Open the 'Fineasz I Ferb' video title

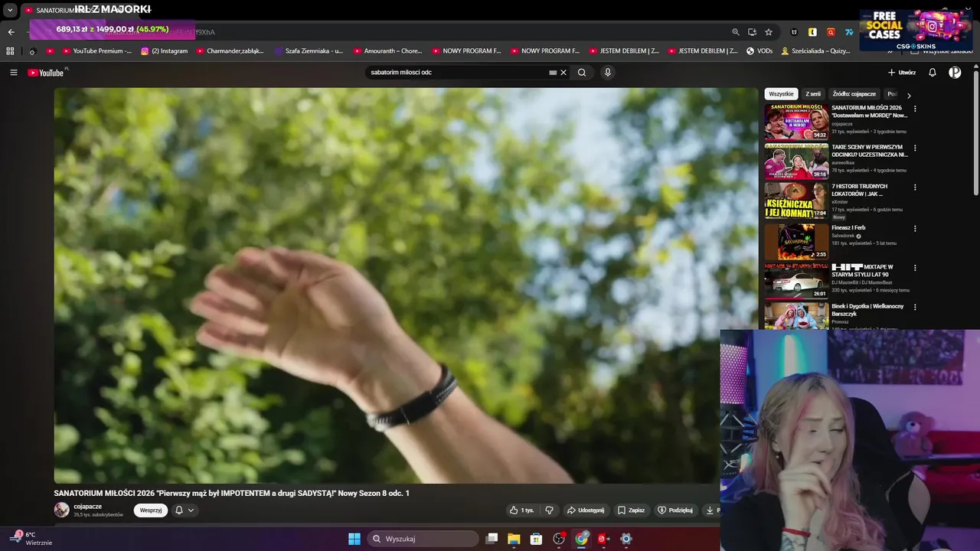coord(848,228)
